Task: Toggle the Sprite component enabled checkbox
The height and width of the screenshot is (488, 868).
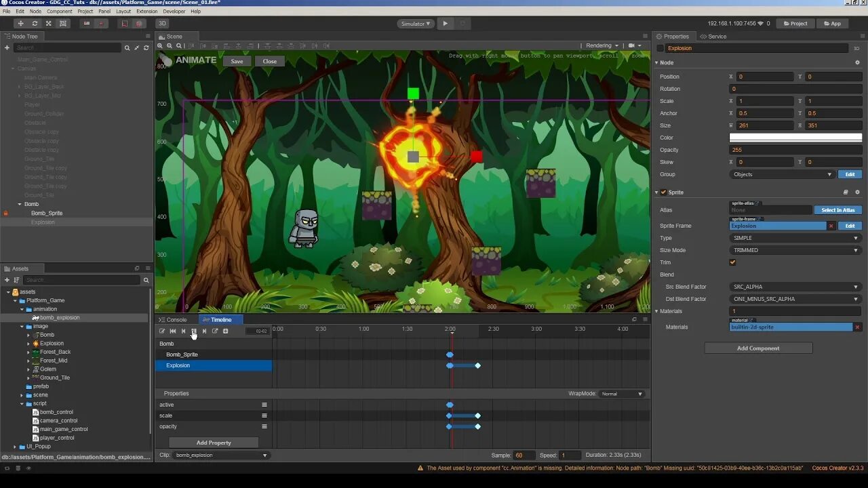Action: pos(663,192)
